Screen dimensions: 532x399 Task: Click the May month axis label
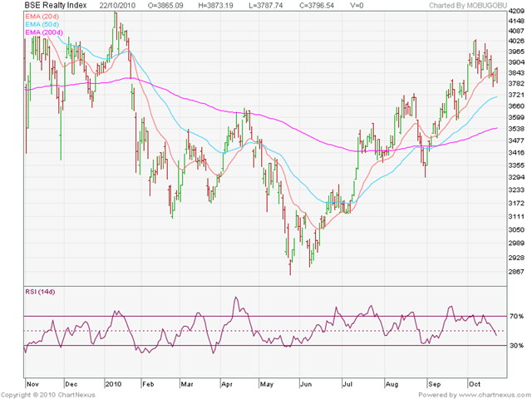(267, 384)
